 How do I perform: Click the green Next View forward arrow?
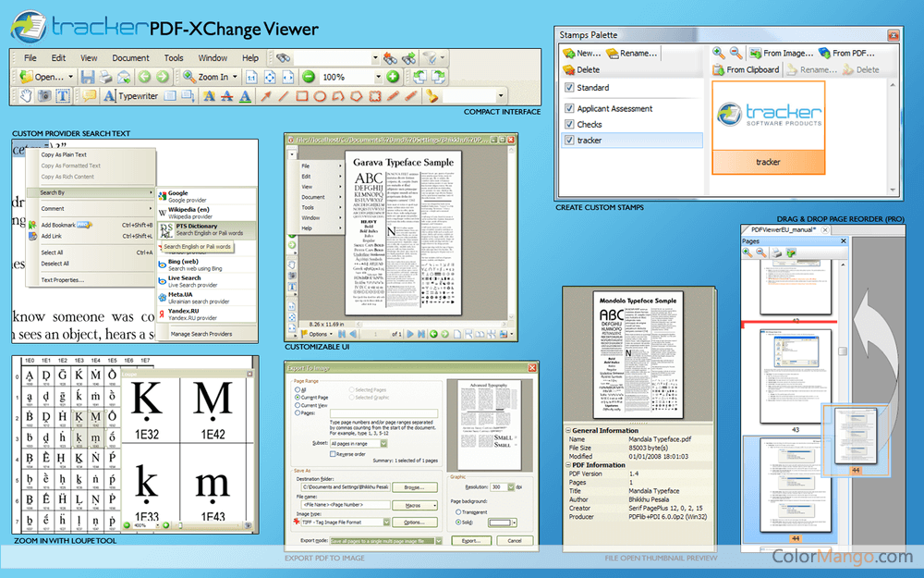tap(163, 77)
